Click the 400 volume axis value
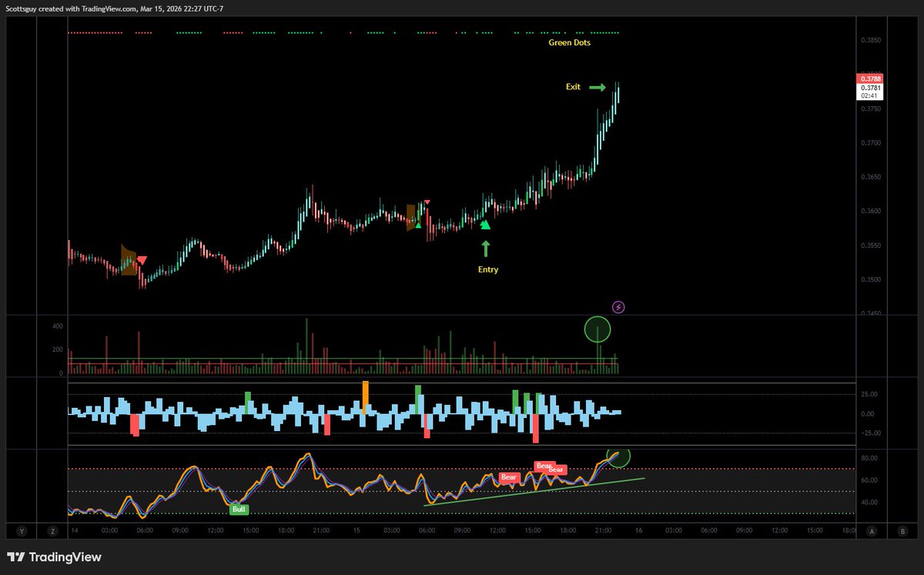924x575 pixels. pos(56,326)
